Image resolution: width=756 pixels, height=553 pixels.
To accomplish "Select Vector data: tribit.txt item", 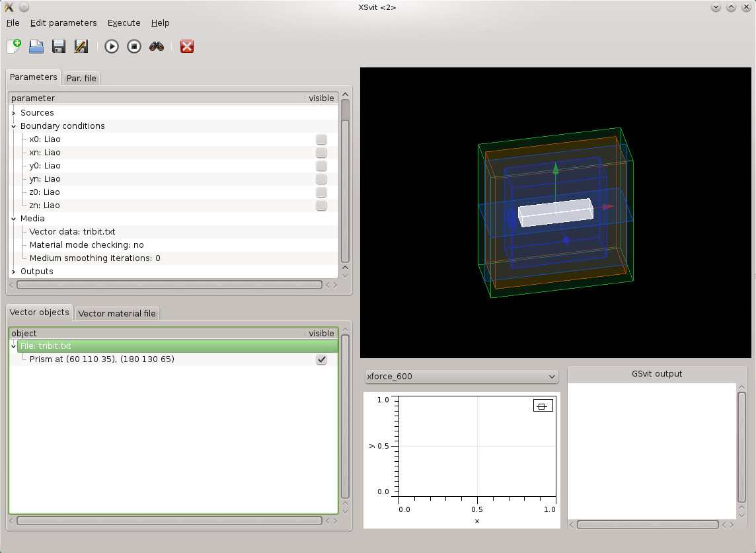I will pyautogui.click(x=73, y=232).
